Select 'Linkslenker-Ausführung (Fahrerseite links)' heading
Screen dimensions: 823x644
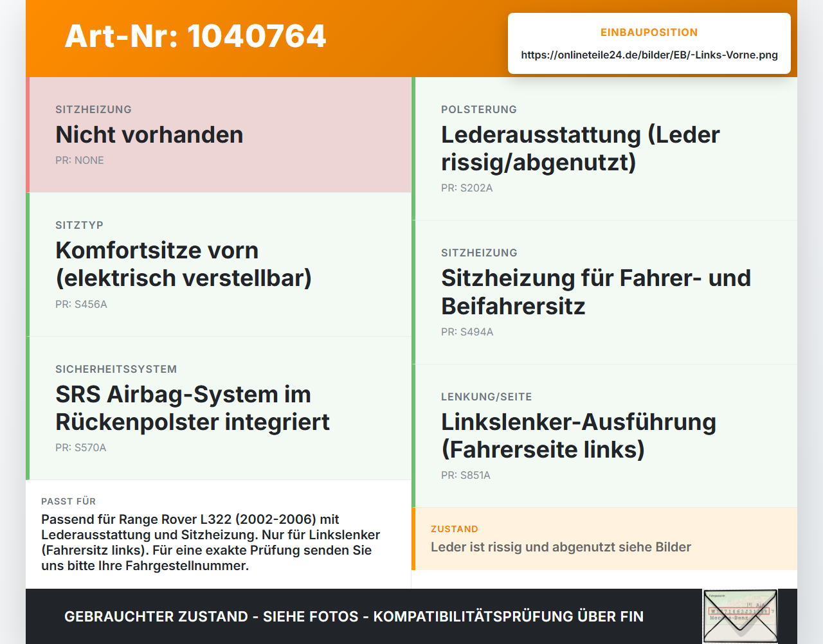579,436
